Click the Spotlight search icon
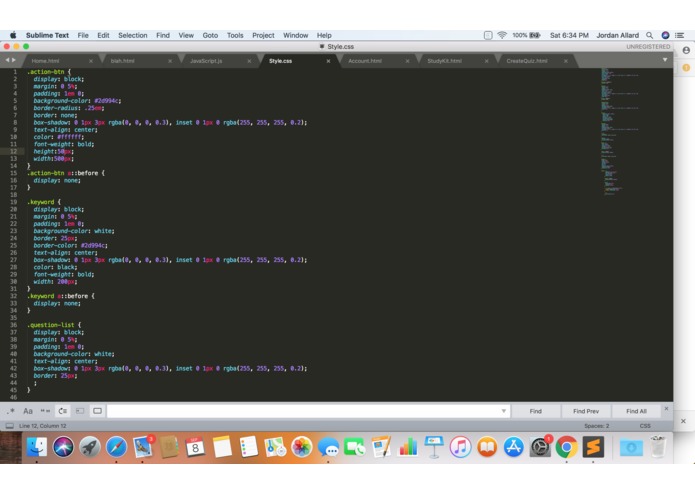 tap(649, 35)
